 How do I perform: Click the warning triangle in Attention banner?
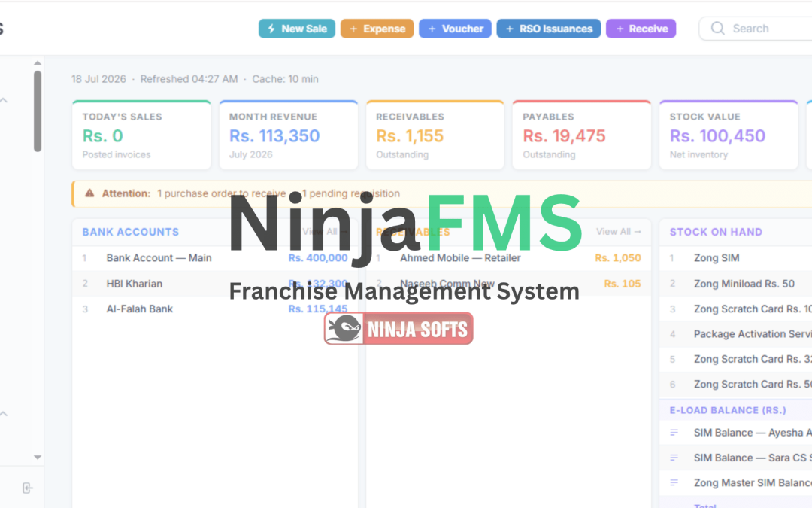click(x=89, y=193)
